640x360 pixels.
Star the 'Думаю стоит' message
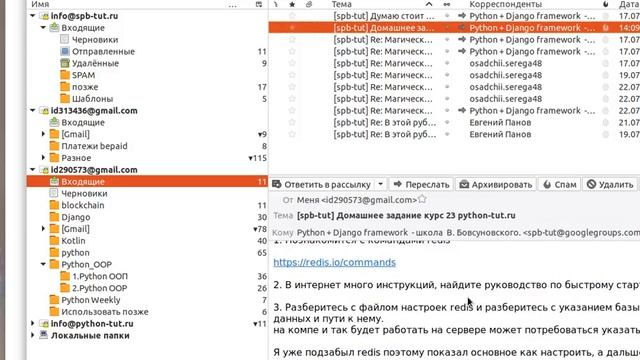pos(292,16)
